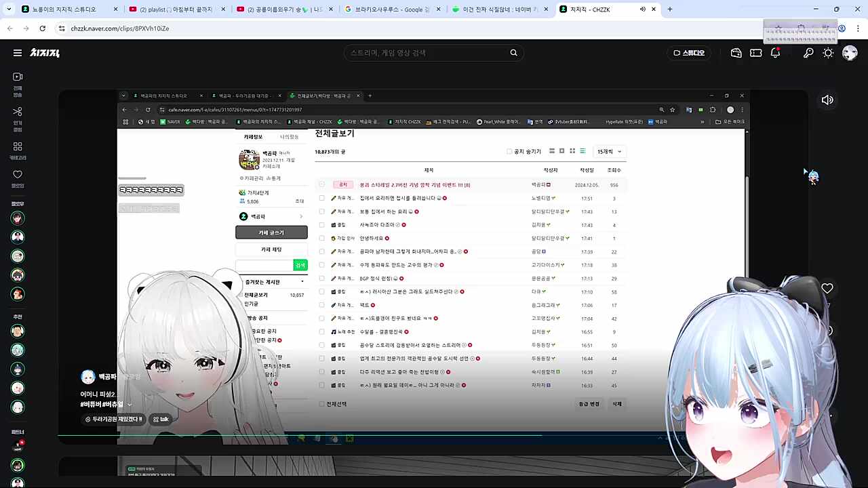This screenshot has width=868, height=488.
Task: Go to the 치지직 logo home
Action: (45, 53)
